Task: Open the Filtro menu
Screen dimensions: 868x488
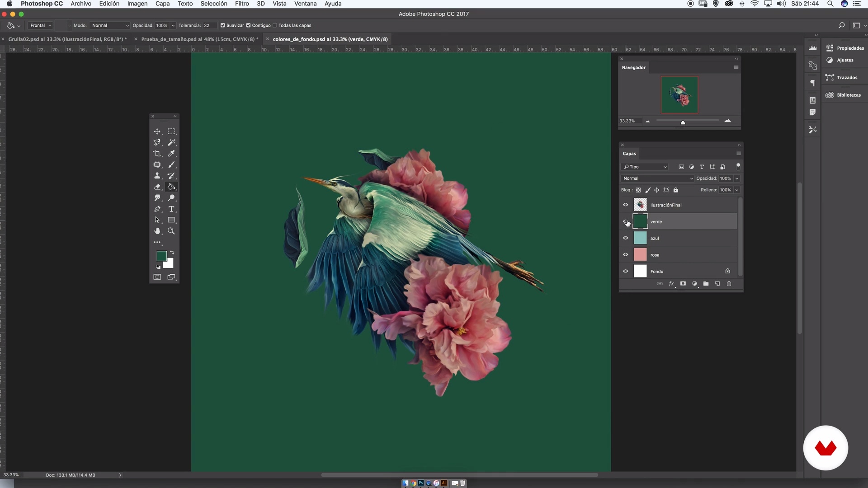Action: [x=242, y=4]
